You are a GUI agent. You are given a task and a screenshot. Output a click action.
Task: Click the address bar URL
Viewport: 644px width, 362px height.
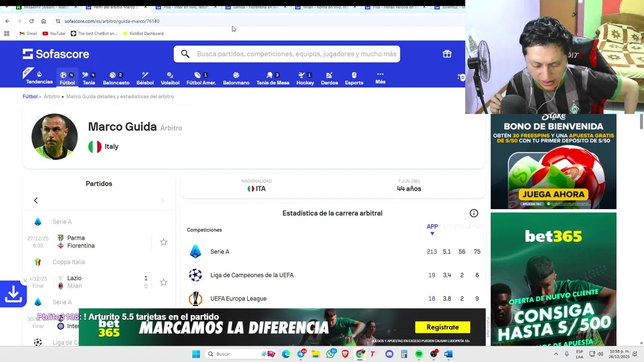point(112,21)
